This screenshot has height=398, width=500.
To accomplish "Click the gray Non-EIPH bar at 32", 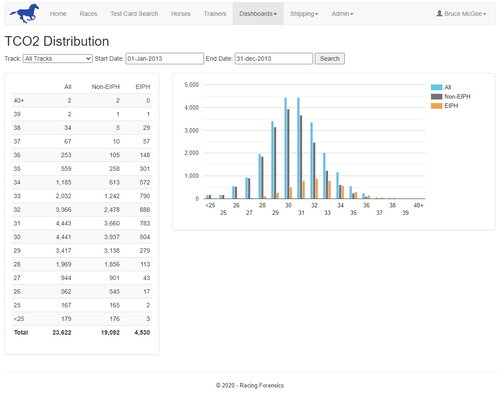I will click(314, 171).
